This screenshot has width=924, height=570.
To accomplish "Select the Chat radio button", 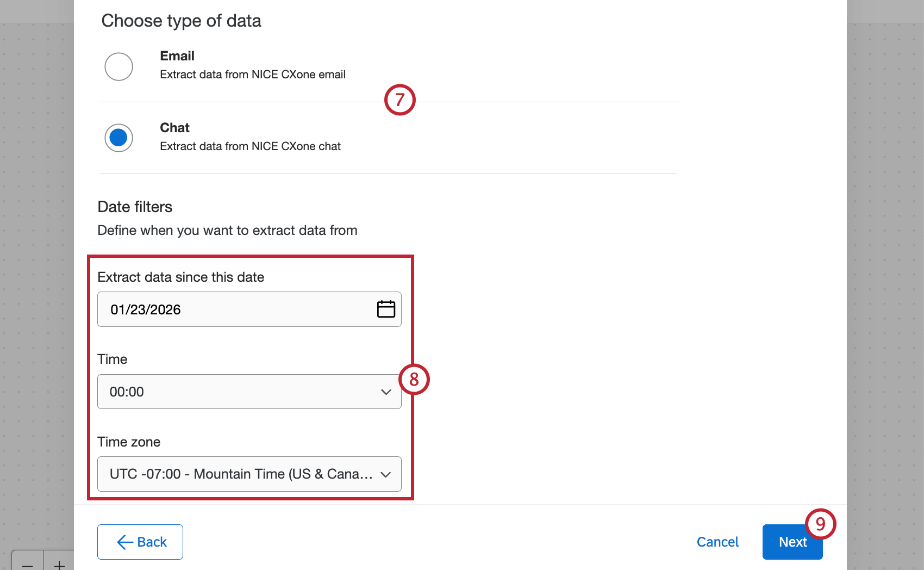I will (x=118, y=138).
